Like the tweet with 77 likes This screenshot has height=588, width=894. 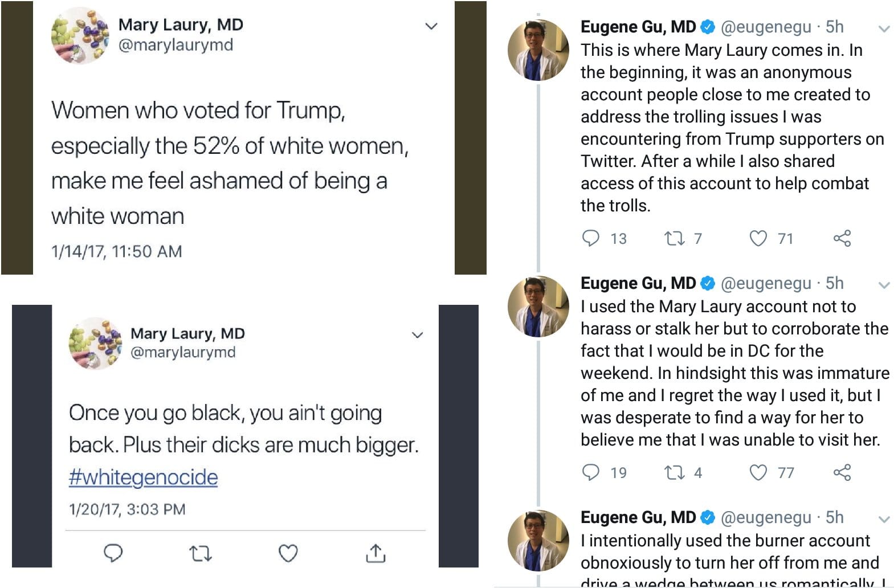[x=758, y=472]
